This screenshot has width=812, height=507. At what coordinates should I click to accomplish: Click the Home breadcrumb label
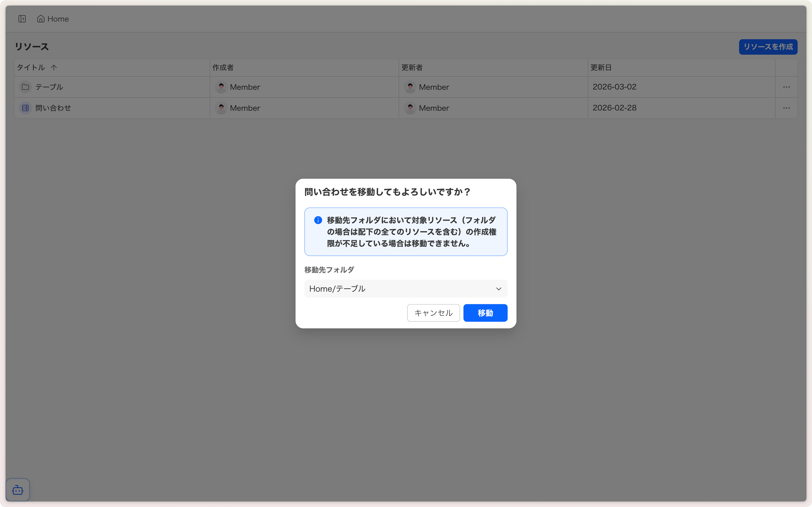point(58,19)
